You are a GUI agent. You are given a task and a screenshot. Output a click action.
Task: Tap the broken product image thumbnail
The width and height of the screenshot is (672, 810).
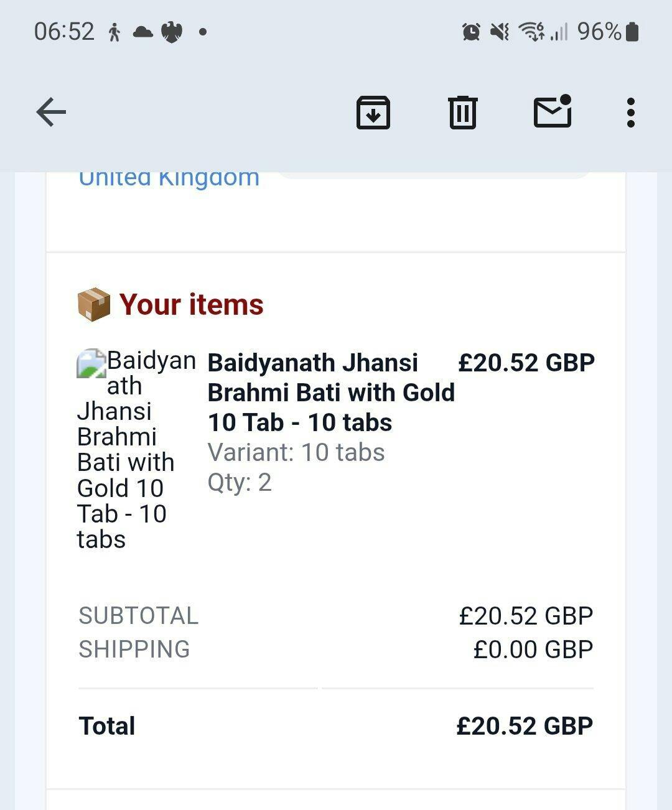tap(91, 363)
